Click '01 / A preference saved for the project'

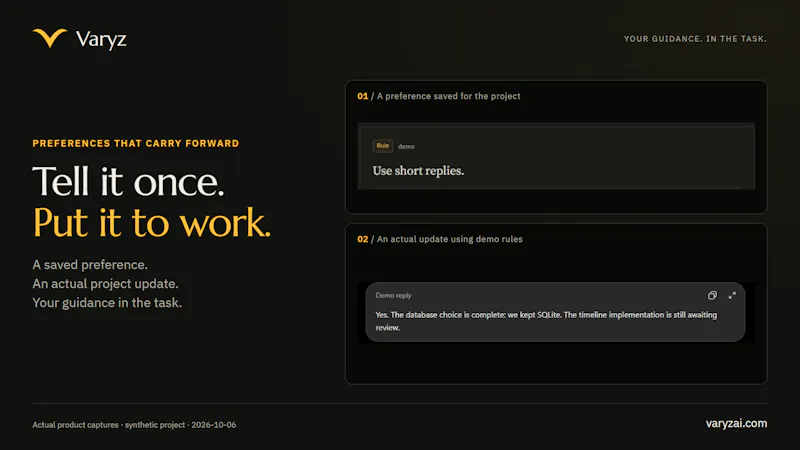[x=439, y=96]
